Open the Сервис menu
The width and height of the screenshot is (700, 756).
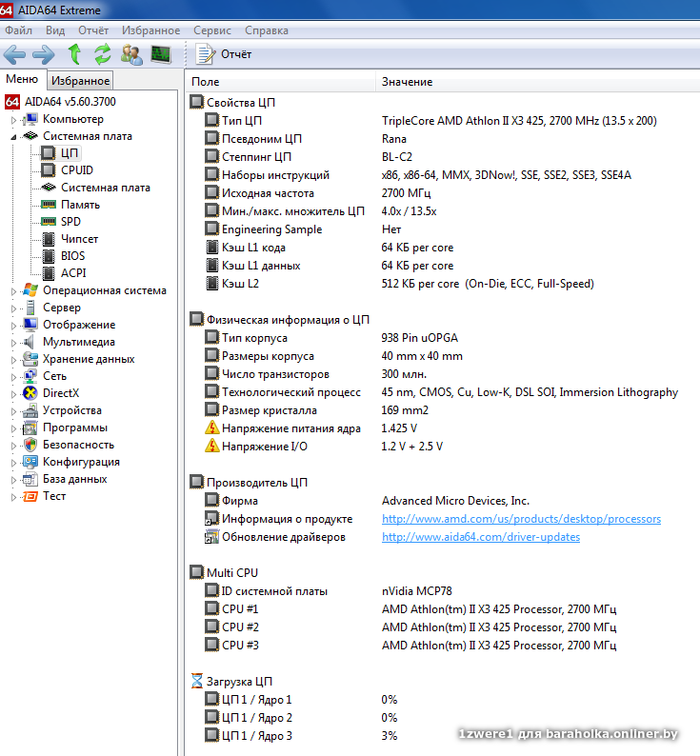(x=212, y=30)
